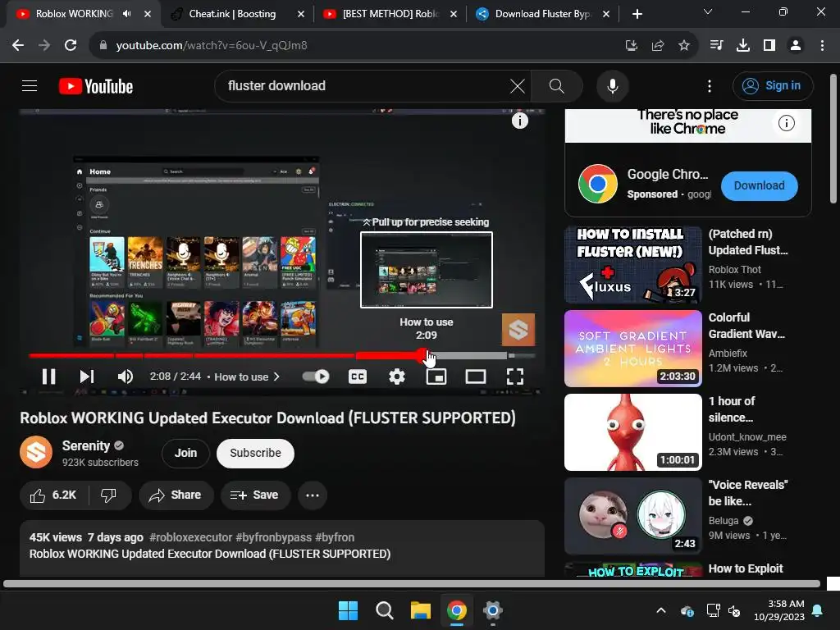
Task: Open Chrome media controls
Action: point(716,46)
